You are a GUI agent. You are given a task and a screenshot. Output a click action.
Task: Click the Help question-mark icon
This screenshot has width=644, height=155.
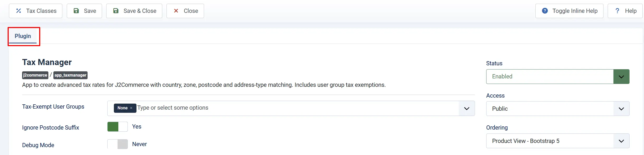tap(617, 11)
